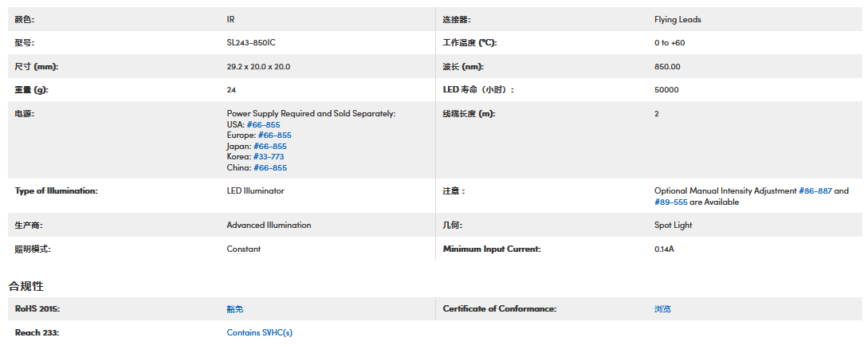The height and width of the screenshot is (361, 868).
Task: Click 浏览 for Certificate of Conformance
Action: click(662, 308)
